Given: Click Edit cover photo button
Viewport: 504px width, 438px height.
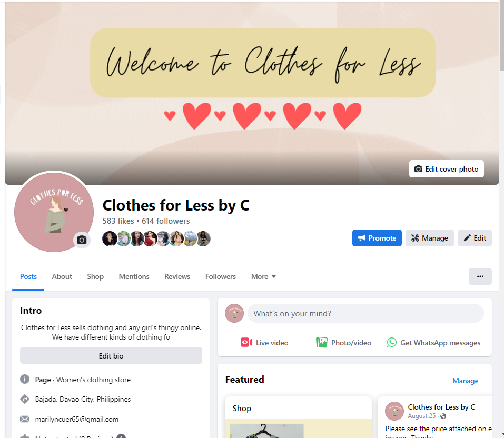Looking at the screenshot, I should (x=446, y=168).
